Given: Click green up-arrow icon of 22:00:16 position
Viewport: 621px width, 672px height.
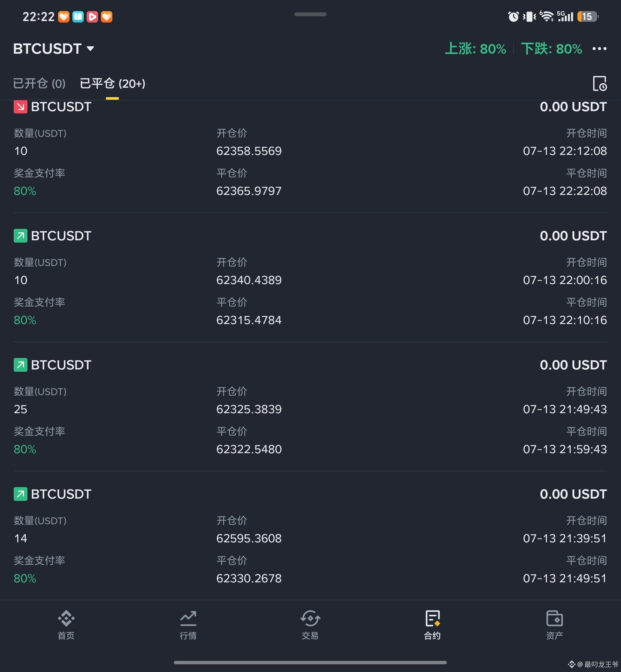Looking at the screenshot, I should tap(21, 236).
